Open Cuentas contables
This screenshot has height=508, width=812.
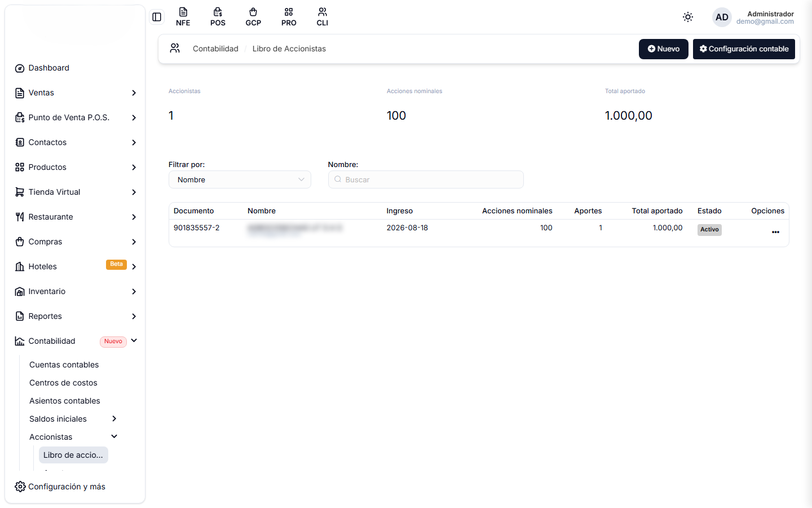coord(64,365)
